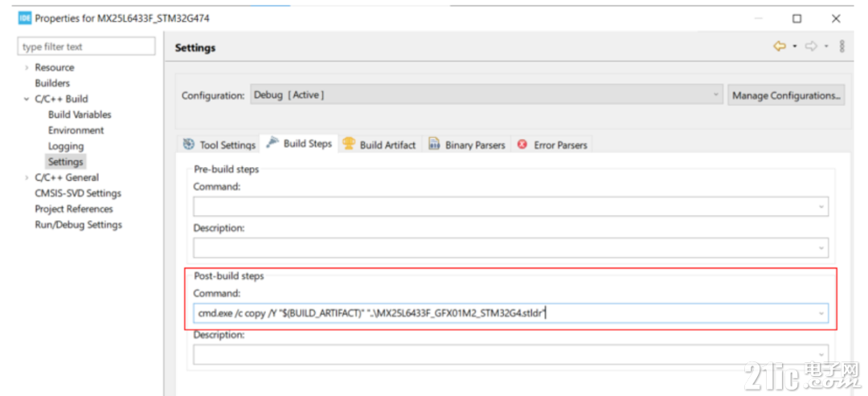Expand the Resource tree node
The width and height of the screenshot is (868, 396).
26,67
